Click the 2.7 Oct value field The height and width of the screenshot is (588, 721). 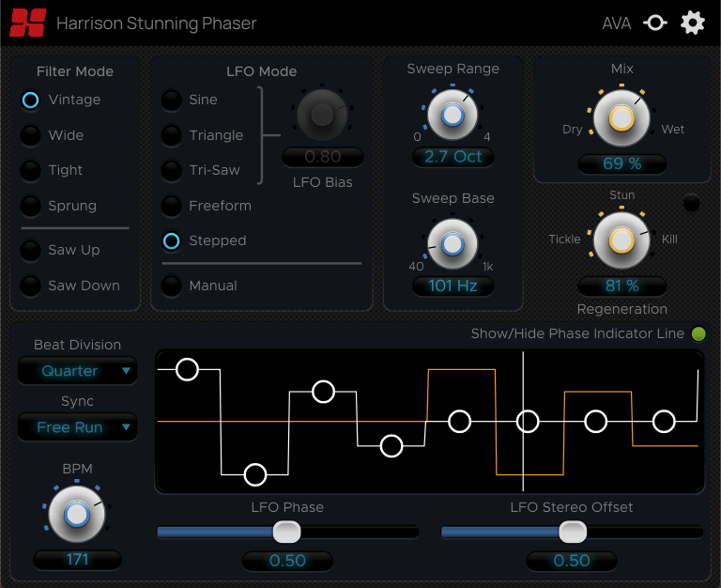453,157
